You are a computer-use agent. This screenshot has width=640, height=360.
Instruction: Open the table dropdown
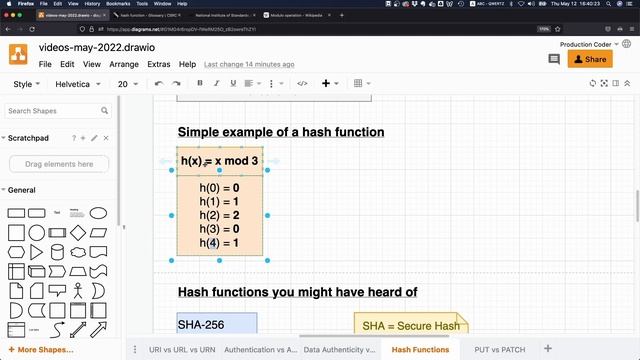362,84
